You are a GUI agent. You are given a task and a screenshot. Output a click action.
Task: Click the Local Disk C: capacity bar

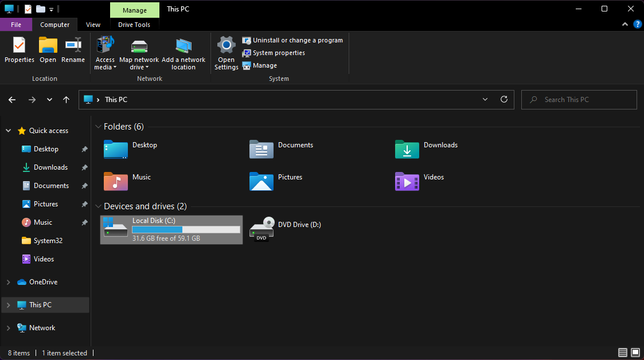[x=185, y=229]
